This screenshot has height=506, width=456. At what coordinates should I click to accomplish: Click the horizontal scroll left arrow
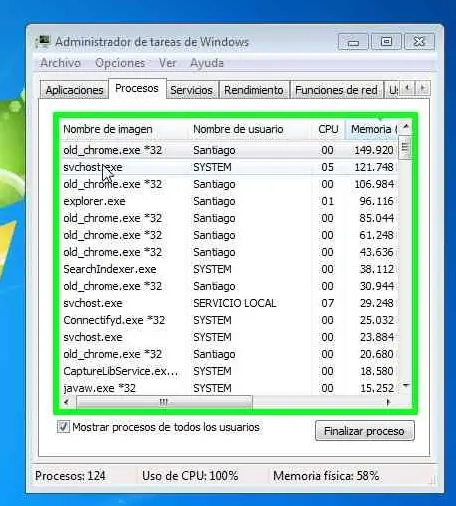[x=67, y=402]
